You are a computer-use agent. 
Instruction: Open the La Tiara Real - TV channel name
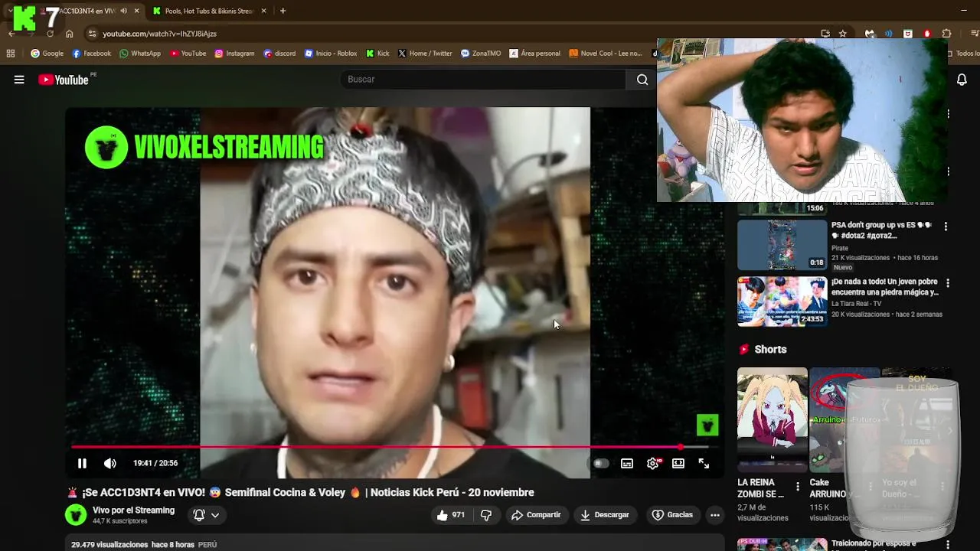tap(856, 304)
